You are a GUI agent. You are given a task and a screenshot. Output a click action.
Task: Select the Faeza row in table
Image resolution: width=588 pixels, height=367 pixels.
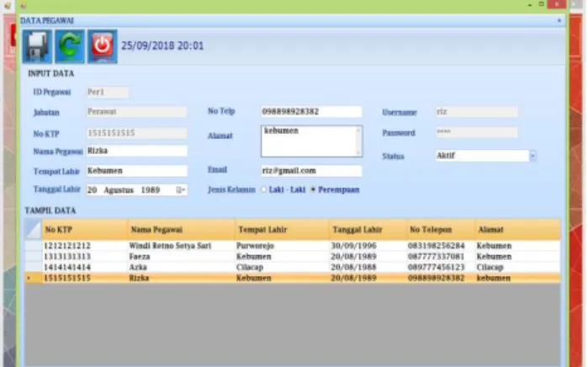pyautogui.click(x=293, y=257)
